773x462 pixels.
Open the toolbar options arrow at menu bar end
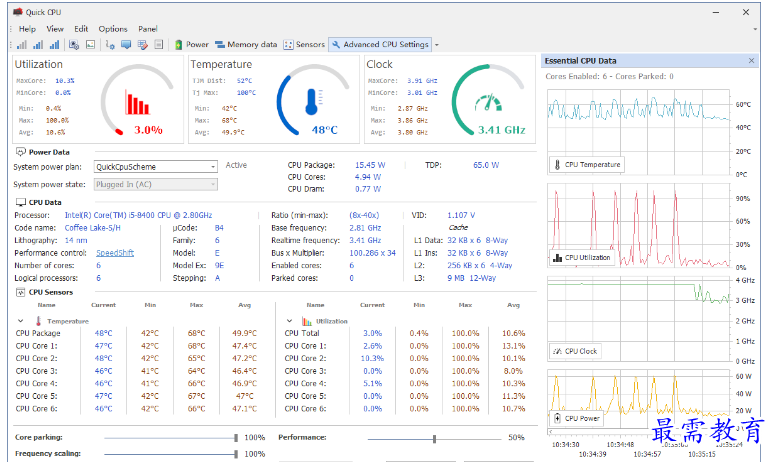[x=755, y=29]
